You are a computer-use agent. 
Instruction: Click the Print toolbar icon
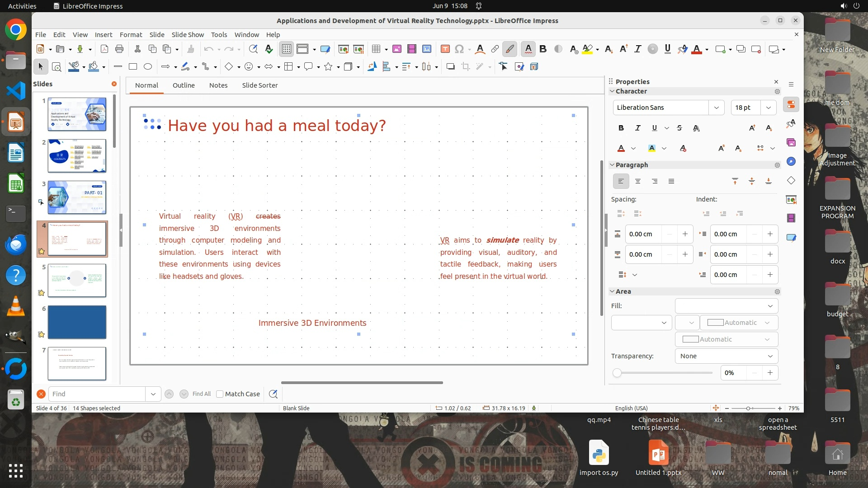click(x=119, y=49)
